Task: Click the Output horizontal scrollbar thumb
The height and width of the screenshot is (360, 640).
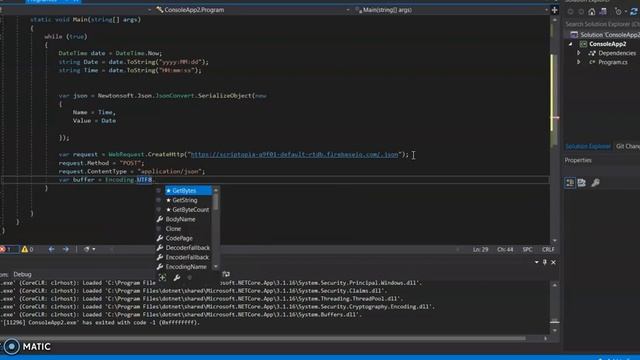Action: pyautogui.click(x=263, y=338)
